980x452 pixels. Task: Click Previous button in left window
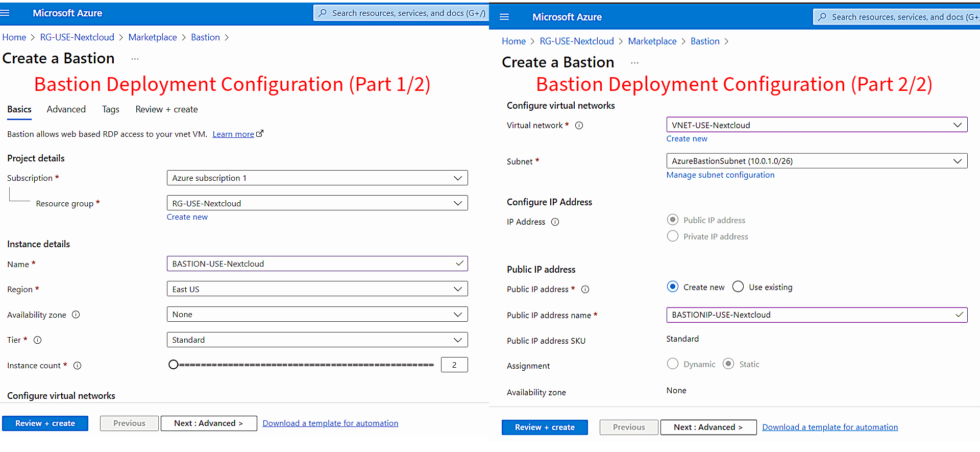129,423
